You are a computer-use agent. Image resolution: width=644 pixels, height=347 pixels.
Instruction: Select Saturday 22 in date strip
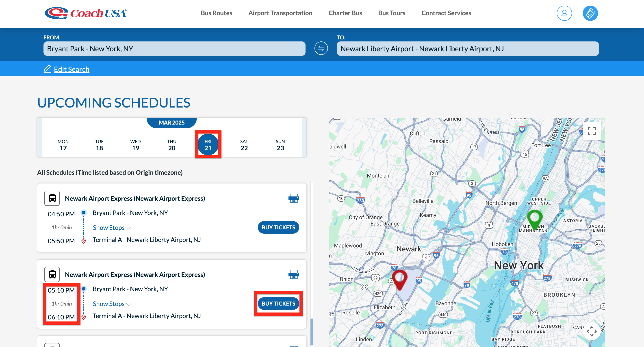click(244, 145)
